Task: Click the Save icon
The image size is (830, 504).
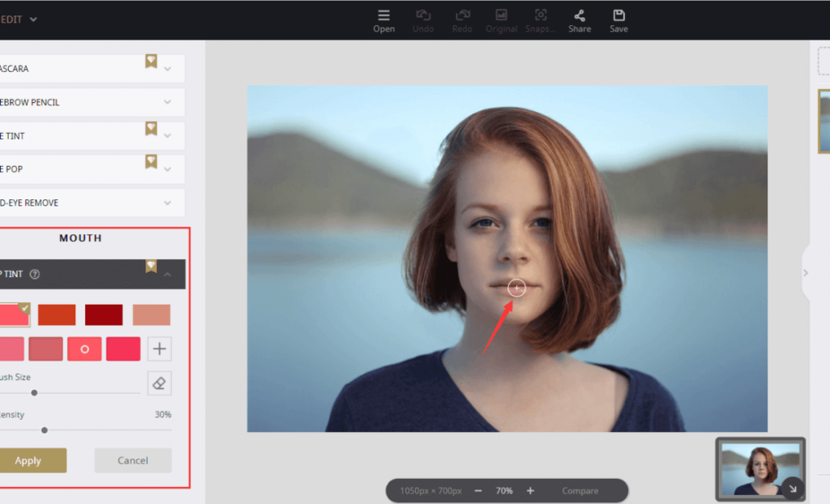Action: pos(618,15)
